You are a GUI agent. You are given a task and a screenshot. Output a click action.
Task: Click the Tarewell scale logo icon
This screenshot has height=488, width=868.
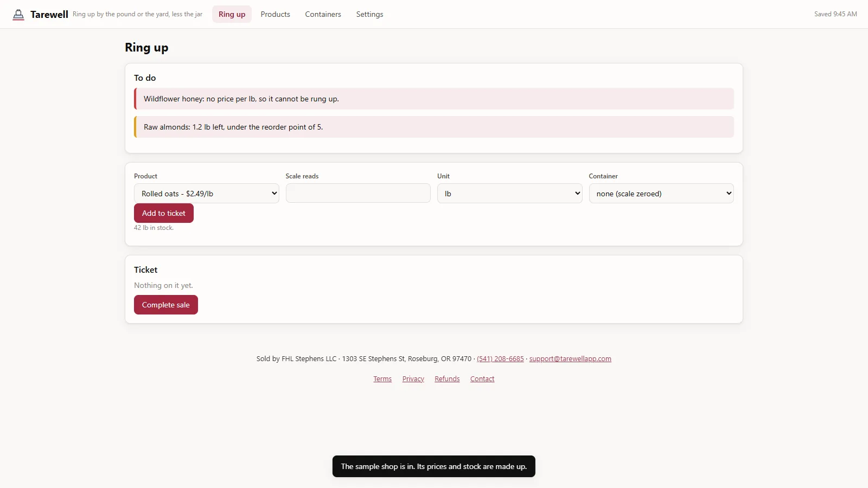pos(18,15)
